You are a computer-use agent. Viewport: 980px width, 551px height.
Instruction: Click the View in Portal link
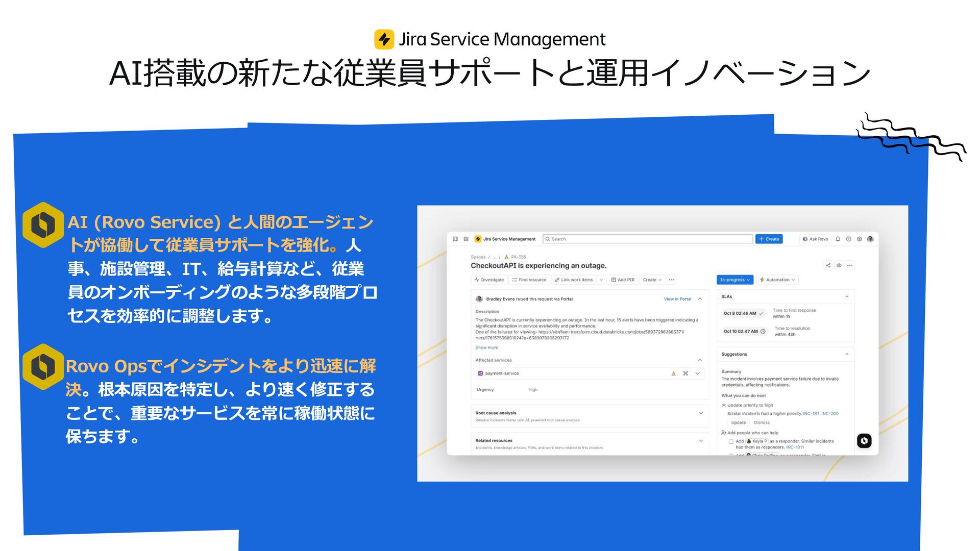click(677, 299)
